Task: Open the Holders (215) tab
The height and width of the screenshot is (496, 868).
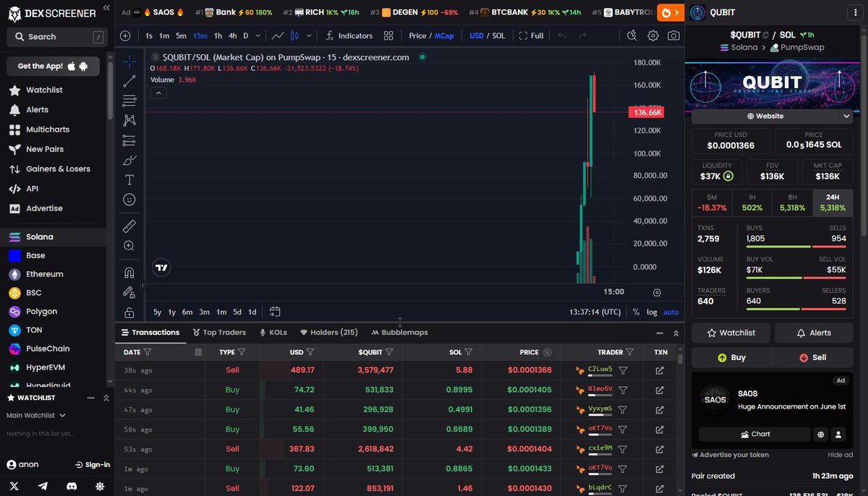Action: [329, 333]
